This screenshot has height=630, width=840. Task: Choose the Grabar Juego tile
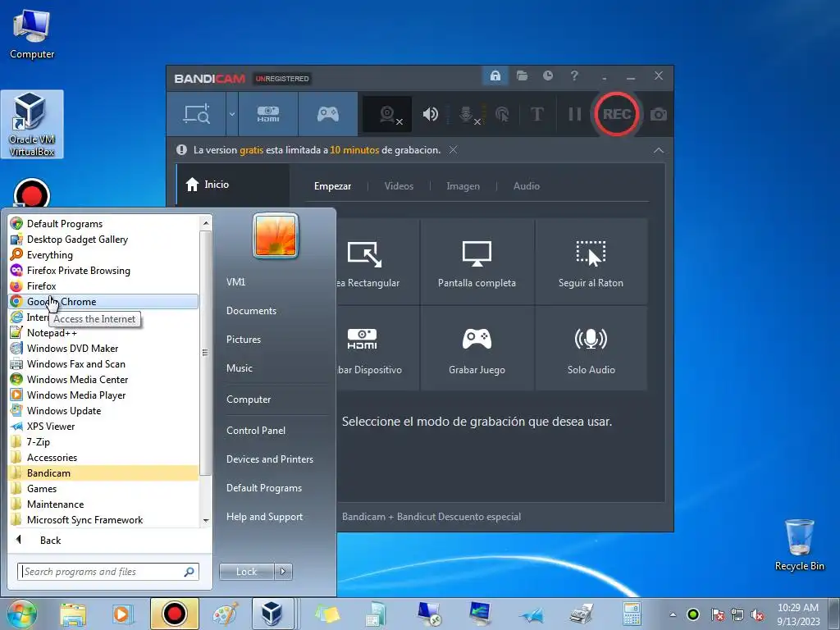[x=477, y=348]
